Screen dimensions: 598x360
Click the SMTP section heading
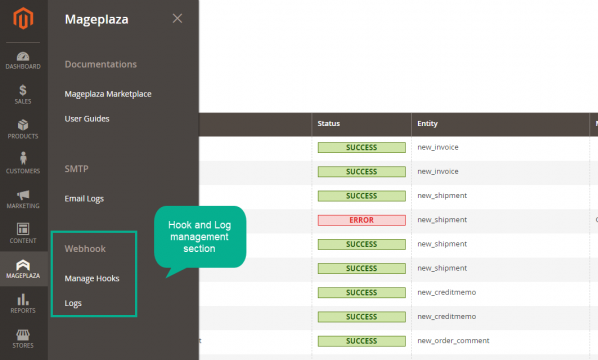pyautogui.click(x=76, y=169)
